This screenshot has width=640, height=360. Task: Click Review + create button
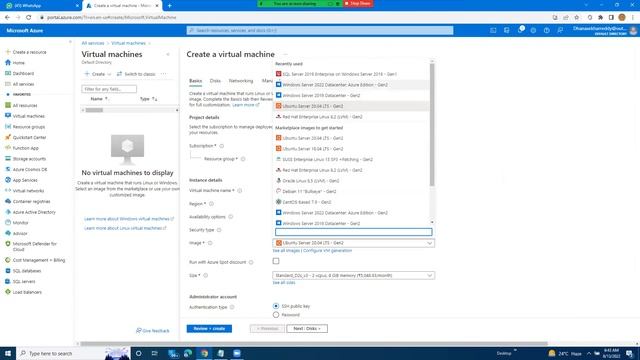tap(209, 329)
